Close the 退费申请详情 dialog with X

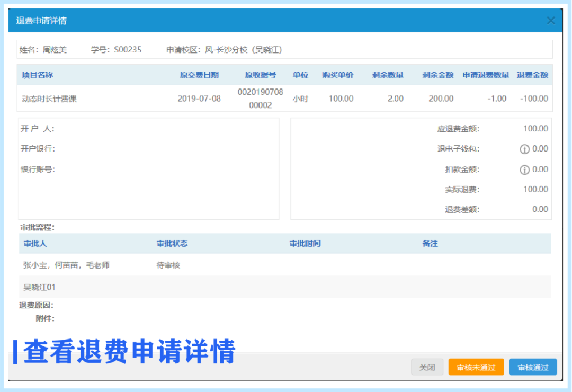point(551,21)
